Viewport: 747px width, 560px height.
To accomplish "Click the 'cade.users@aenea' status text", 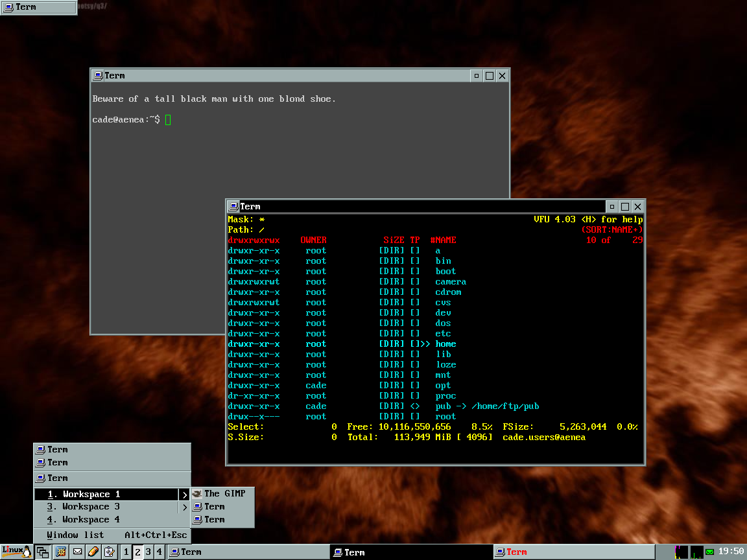I will (x=544, y=437).
